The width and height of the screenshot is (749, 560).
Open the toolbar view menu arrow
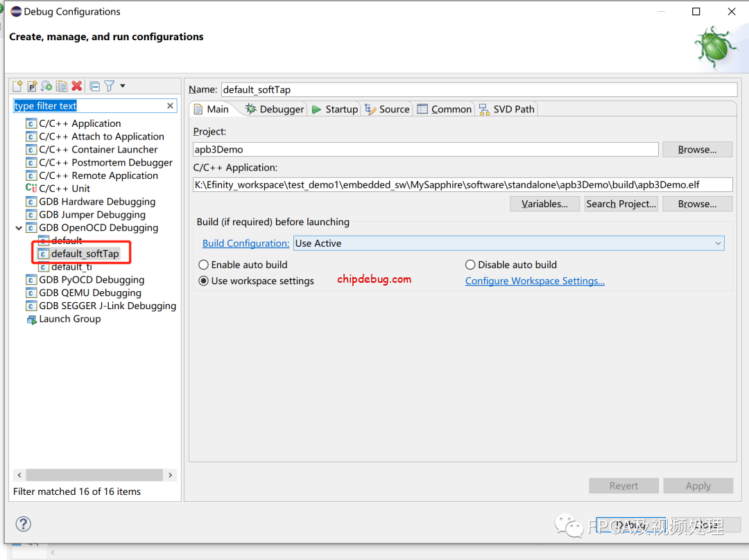(122, 85)
